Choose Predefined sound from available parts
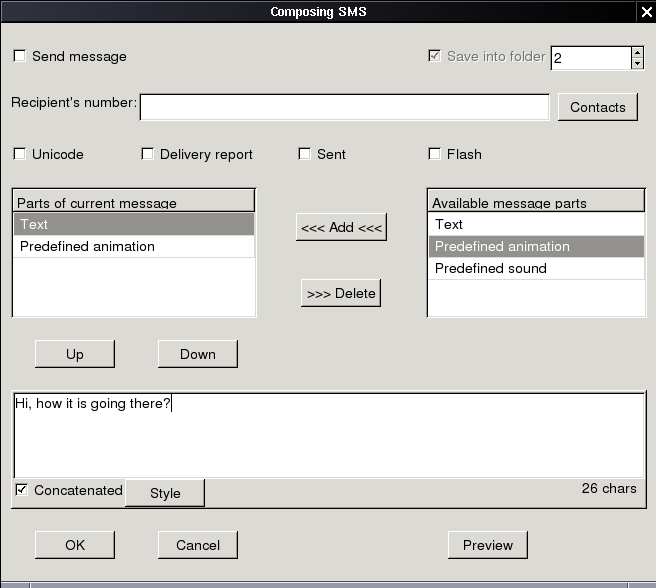 click(x=536, y=268)
